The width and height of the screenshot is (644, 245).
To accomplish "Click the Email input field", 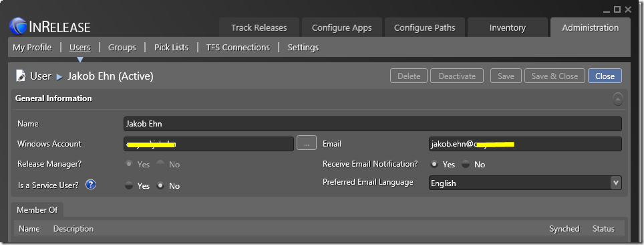I will (x=525, y=144).
